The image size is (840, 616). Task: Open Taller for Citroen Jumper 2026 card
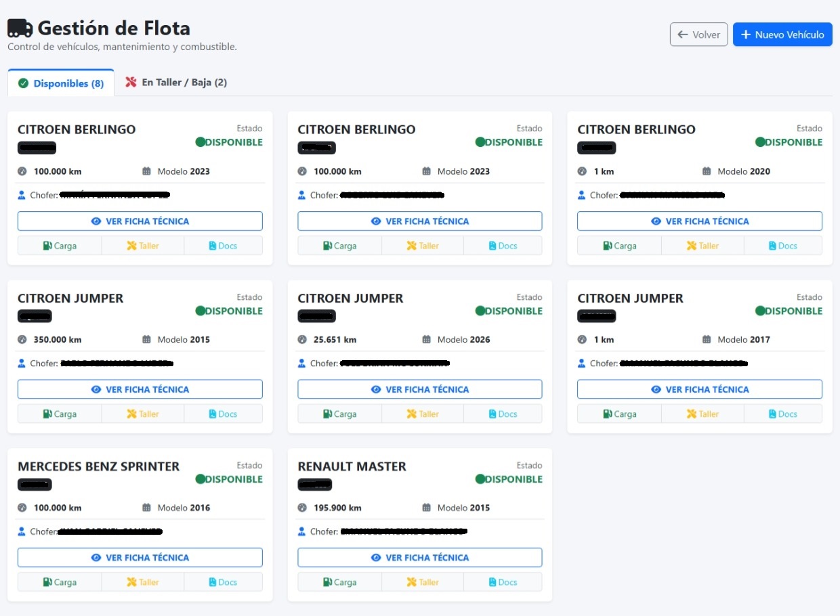point(423,414)
